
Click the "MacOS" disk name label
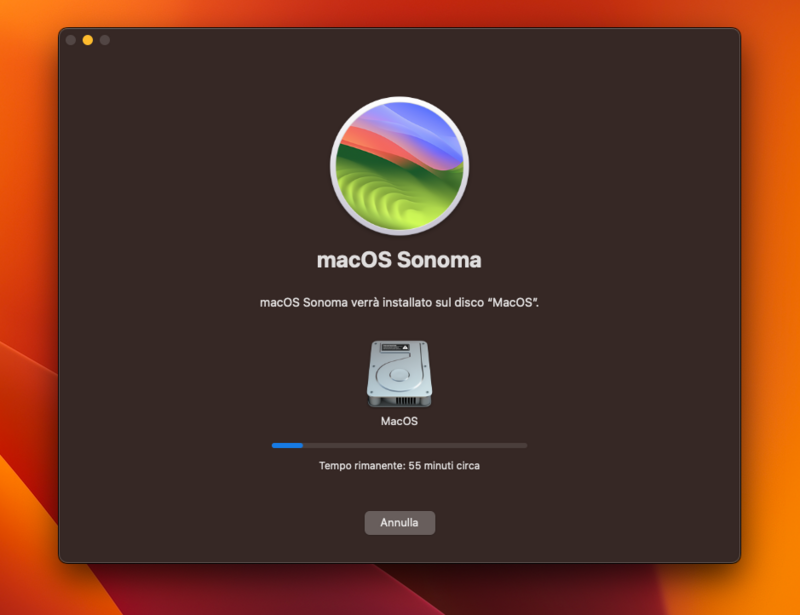click(x=400, y=421)
